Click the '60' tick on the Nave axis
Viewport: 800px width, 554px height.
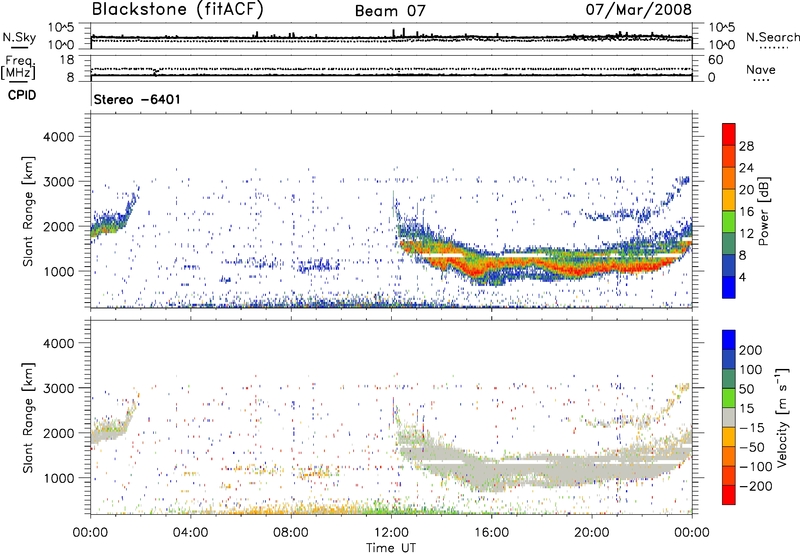tap(715, 60)
